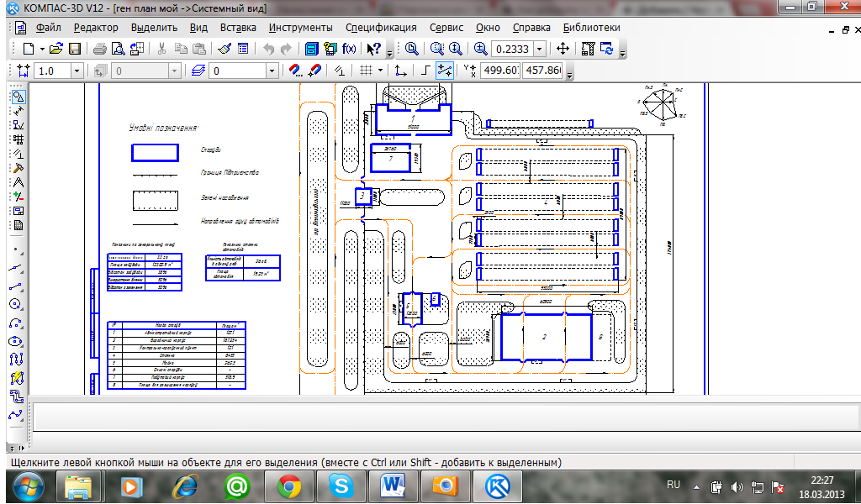Open the current layer 0 dropdown arrow

272,71
